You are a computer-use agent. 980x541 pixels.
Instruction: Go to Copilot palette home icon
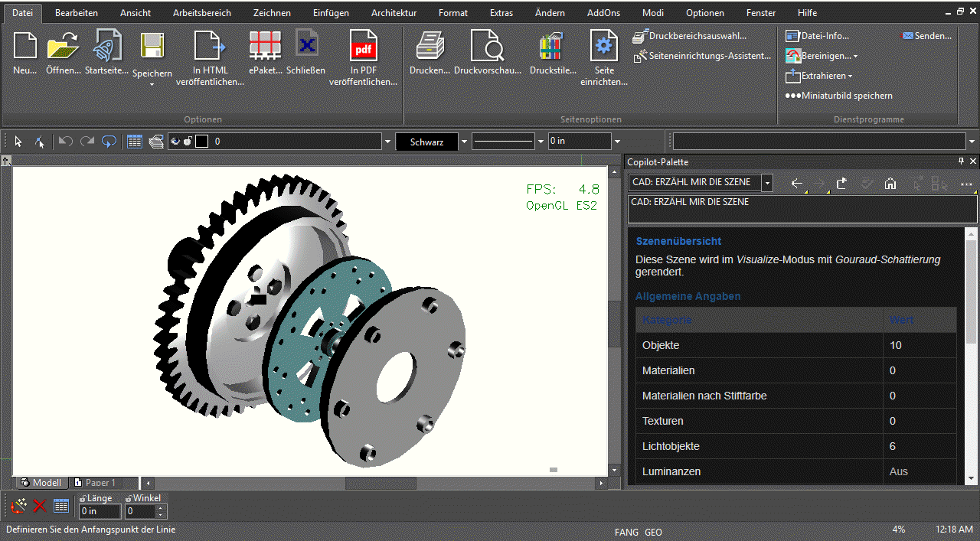pyautogui.click(x=890, y=184)
